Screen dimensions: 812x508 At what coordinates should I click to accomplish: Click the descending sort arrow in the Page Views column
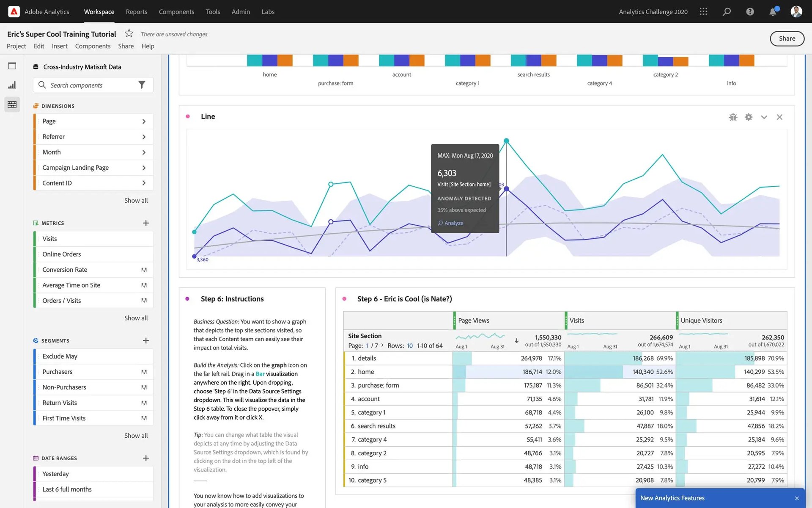pyautogui.click(x=516, y=340)
